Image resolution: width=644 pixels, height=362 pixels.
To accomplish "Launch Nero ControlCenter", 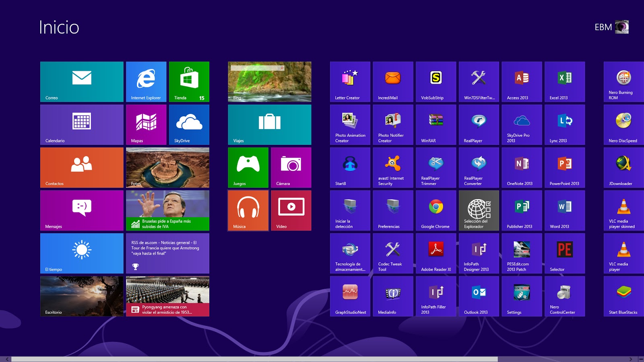I will pos(565,296).
